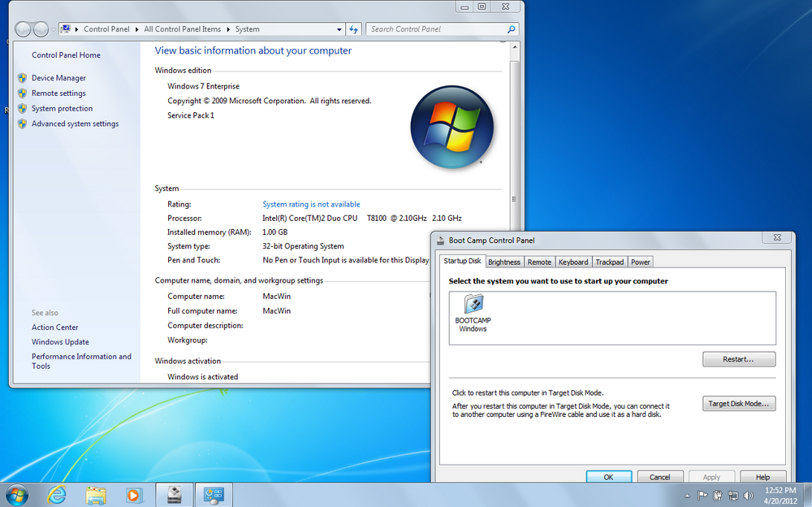Open Remote settings
The width and height of the screenshot is (812, 507).
coord(58,93)
